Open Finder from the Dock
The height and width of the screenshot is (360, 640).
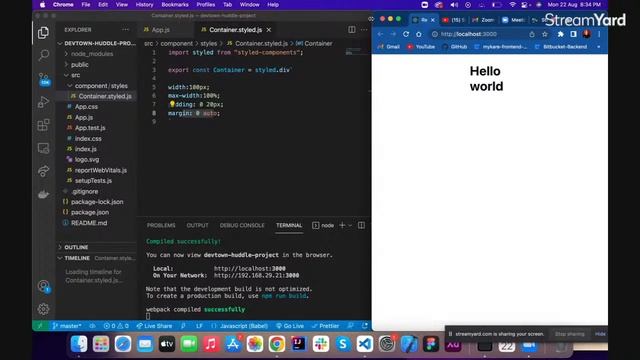[x=79, y=344]
